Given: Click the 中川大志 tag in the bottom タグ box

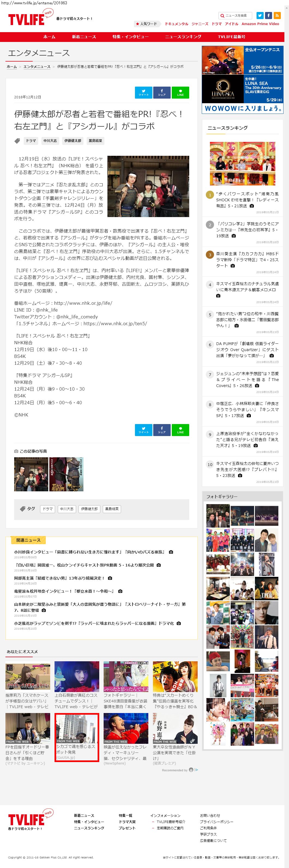Looking at the screenshot, I should point(67,509).
